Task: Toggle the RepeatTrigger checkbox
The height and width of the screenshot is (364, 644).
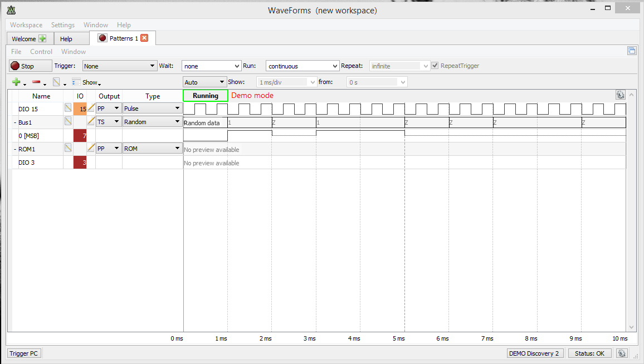Action: tap(435, 66)
